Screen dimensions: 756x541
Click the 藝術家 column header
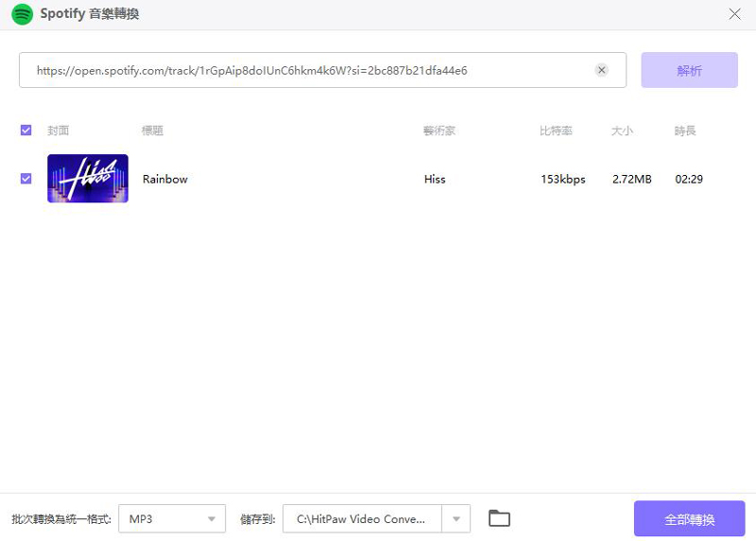pyautogui.click(x=439, y=131)
